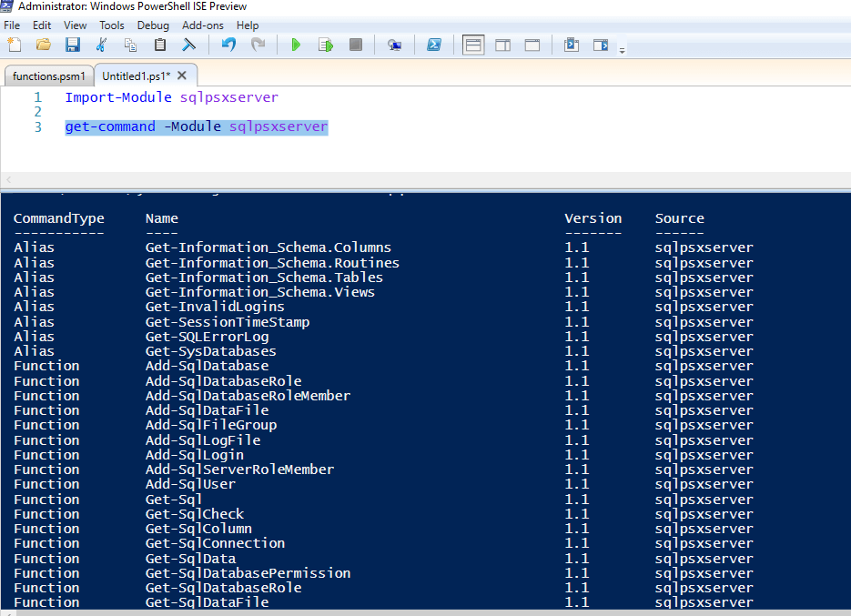Select Get-Information_Schema.Columns in the output
The height and width of the screenshot is (616, 851).
268,247
